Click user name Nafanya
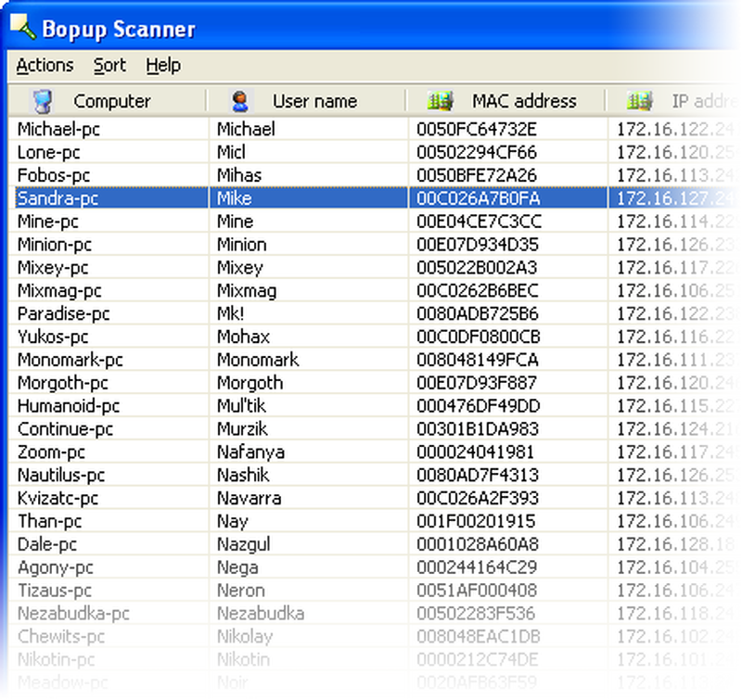 [250, 452]
